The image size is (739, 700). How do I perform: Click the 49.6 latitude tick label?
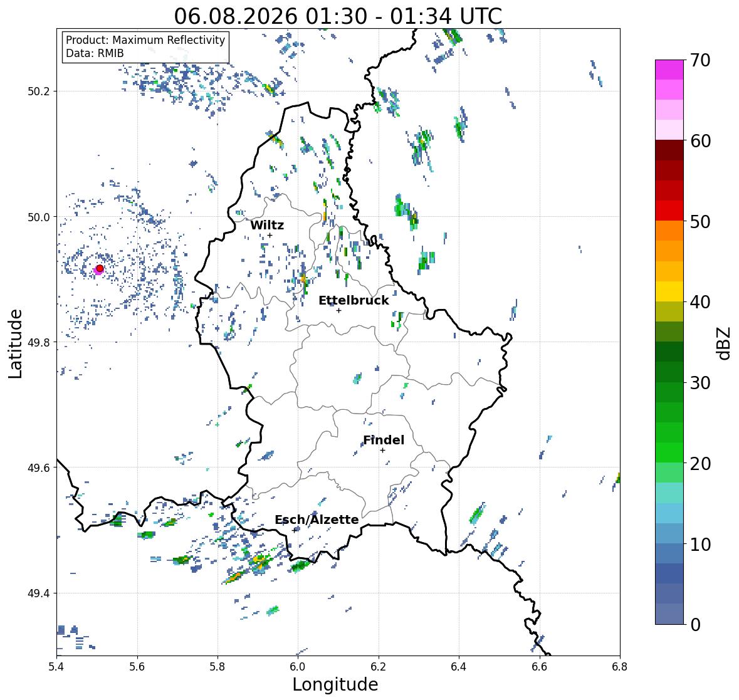click(x=39, y=468)
